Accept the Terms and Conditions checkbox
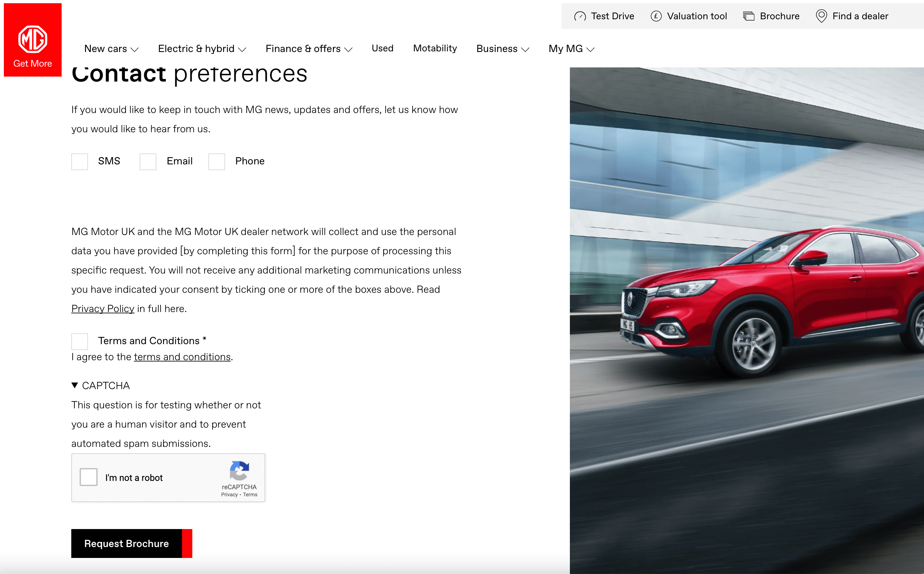The image size is (924, 574). click(x=80, y=341)
